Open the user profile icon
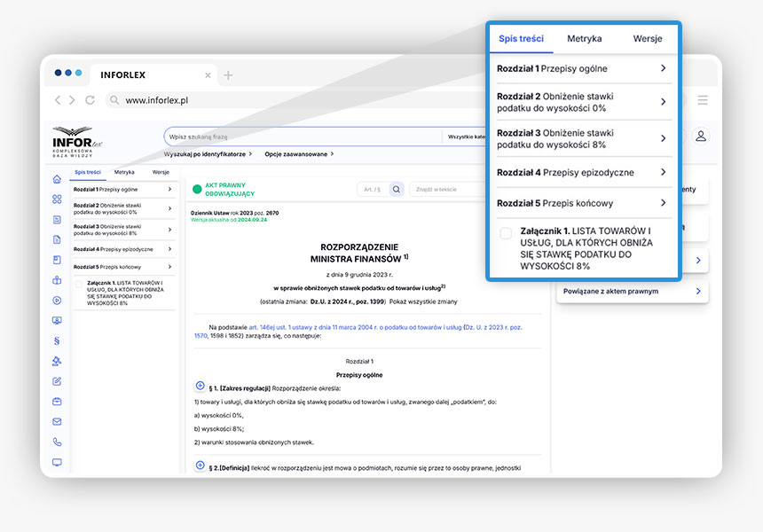This screenshot has width=763, height=532. (x=701, y=137)
